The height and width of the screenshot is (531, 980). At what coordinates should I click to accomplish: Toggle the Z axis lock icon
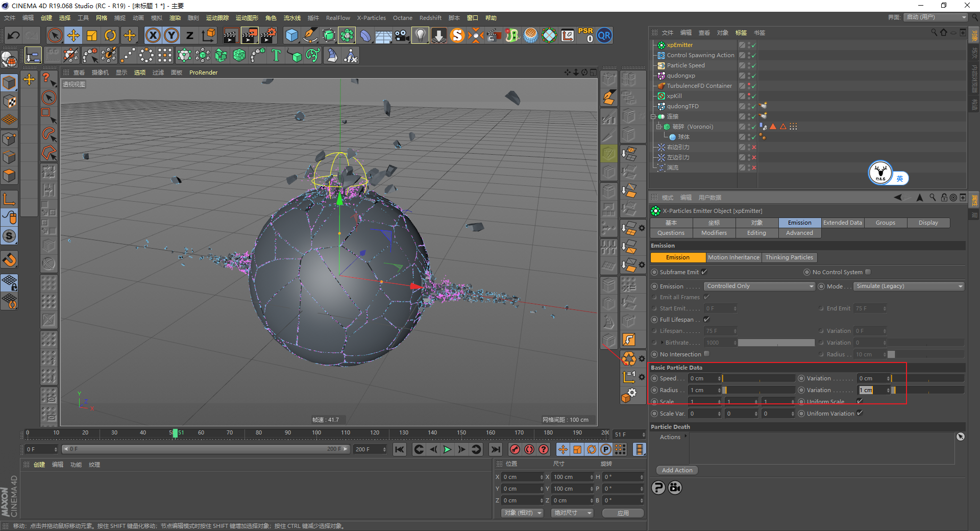pyautogui.click(x=190, y=35)
